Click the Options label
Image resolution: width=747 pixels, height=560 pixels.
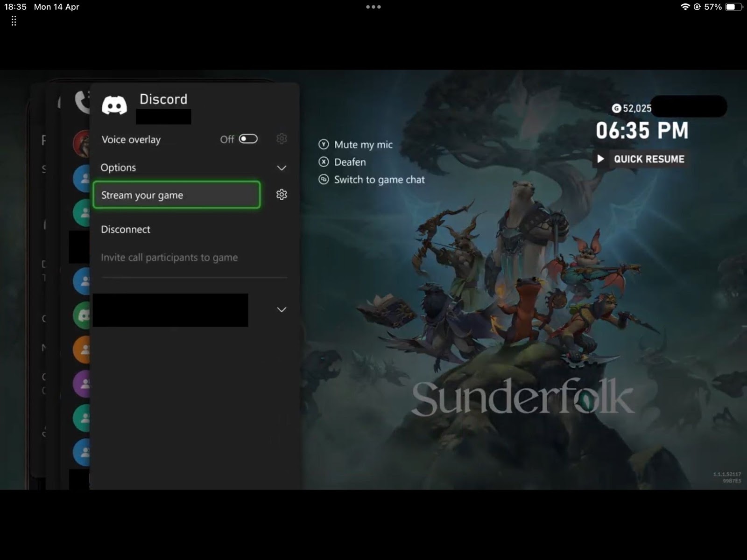pos(118,168)
